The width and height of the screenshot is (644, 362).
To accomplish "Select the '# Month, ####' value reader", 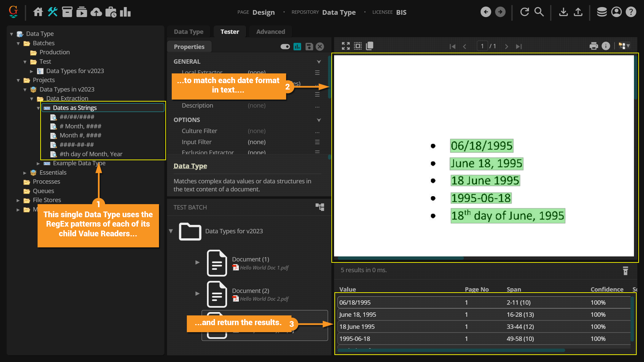I will pyautogui.click(x=80, y=126).
